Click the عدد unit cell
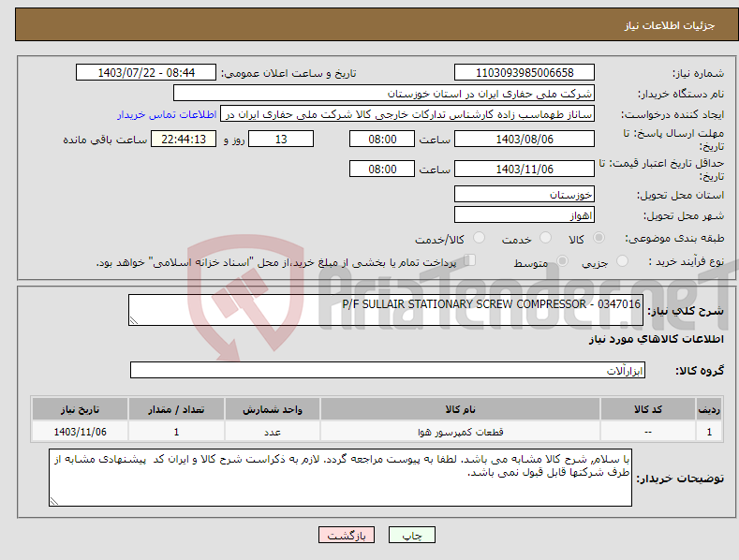 pos(273,432)
